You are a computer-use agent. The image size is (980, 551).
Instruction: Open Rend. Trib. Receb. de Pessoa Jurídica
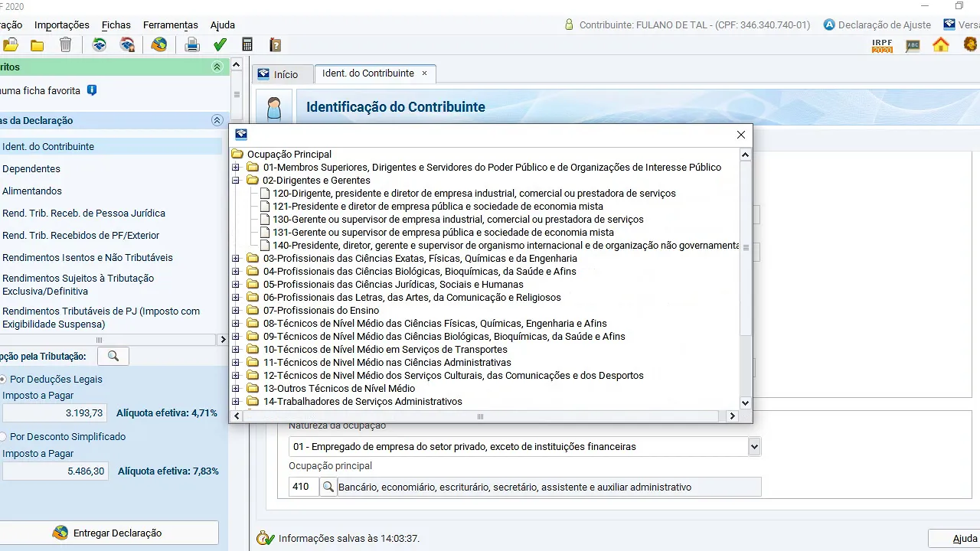tap(83, 213)
